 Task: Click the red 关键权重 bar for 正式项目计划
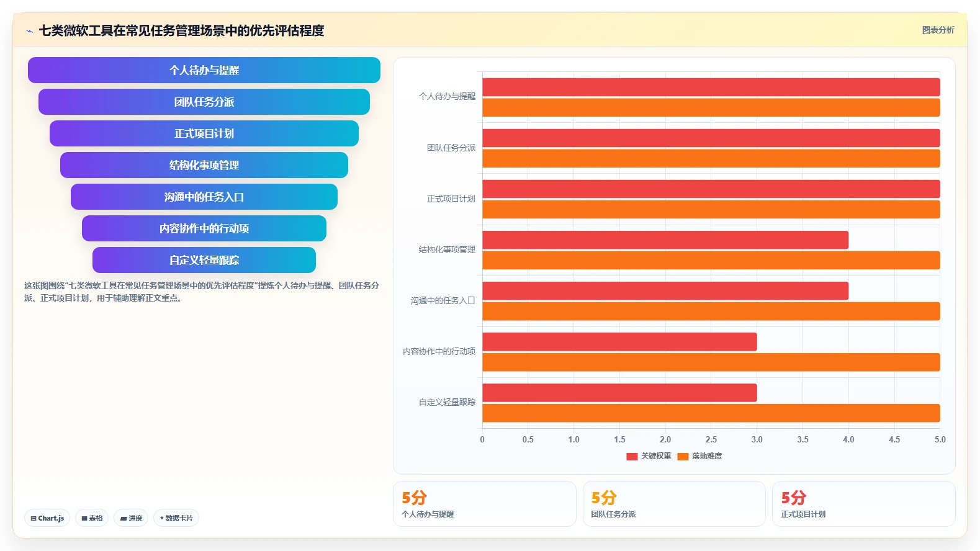click(711, 189)
